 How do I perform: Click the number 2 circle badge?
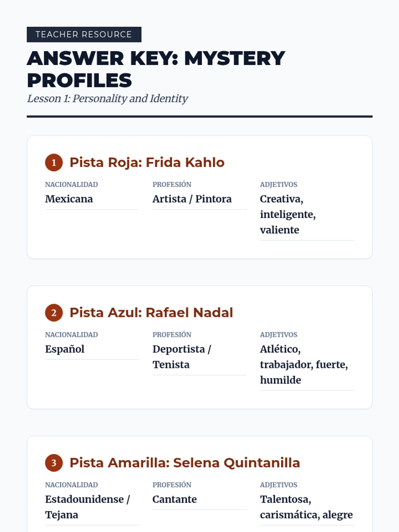54,313
